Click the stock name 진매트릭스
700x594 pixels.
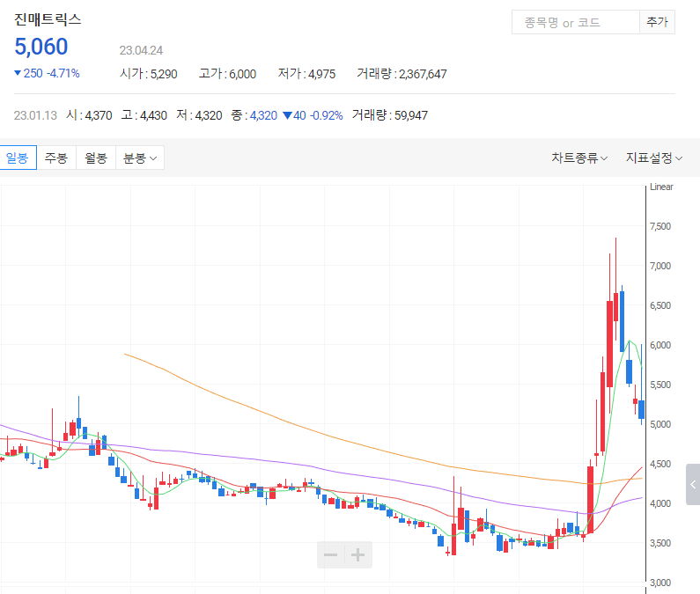point(48,19)
